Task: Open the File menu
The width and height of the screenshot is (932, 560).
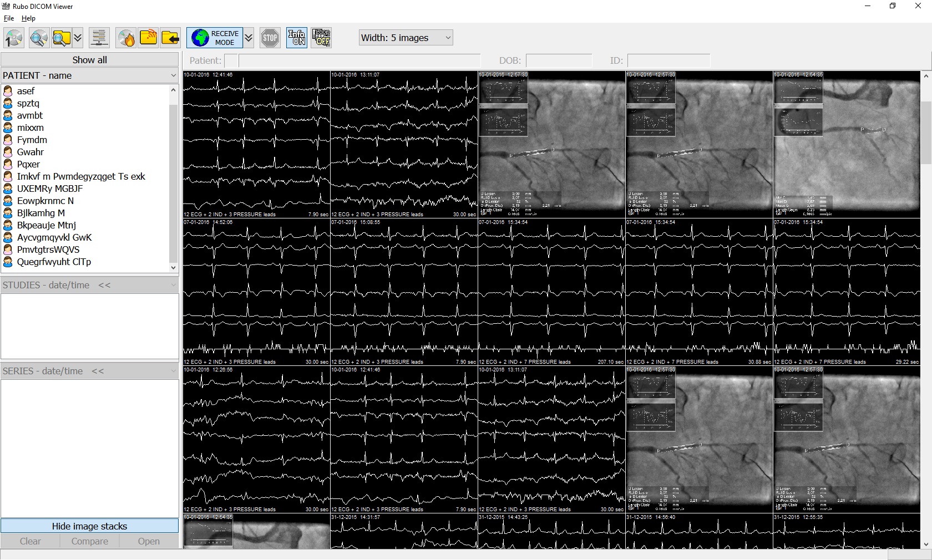Action: [x=9, y=18]
